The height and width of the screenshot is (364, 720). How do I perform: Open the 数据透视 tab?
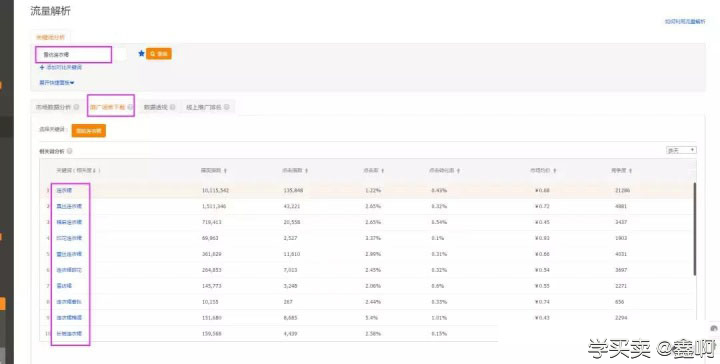[x=156, y=107]
